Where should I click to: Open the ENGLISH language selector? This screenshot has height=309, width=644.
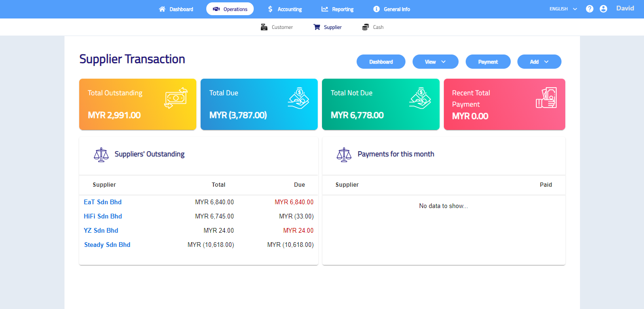point(563,9)
